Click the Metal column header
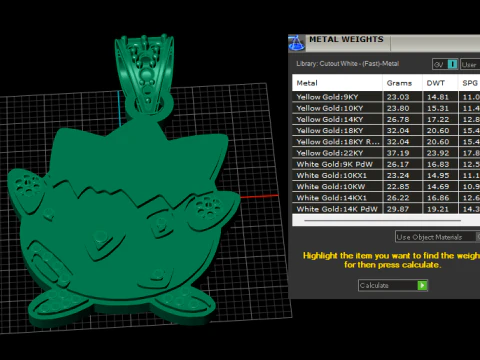The width and height of the screenshot is (480, 360). [x=337, y=83]
